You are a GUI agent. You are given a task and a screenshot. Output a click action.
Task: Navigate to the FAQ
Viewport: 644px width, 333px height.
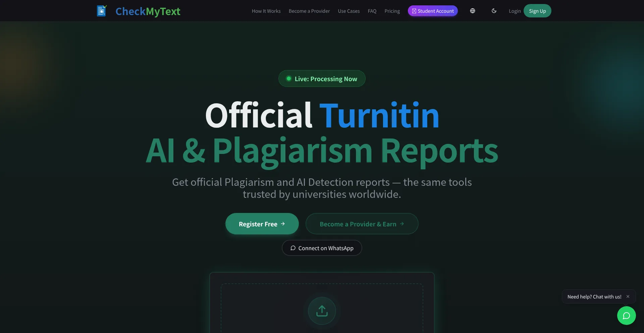tap(372, 11)
